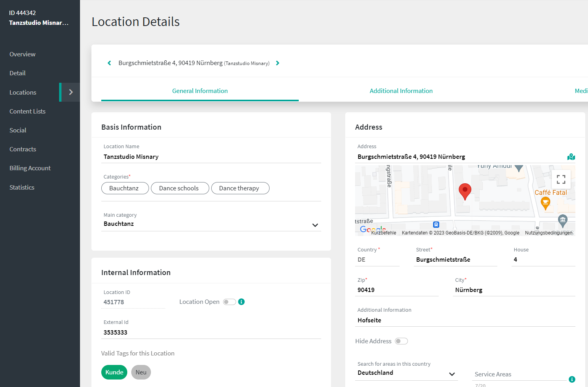
Task: Expand the Locations sidebar submenu arrow
Action: (x=71, y=92)
